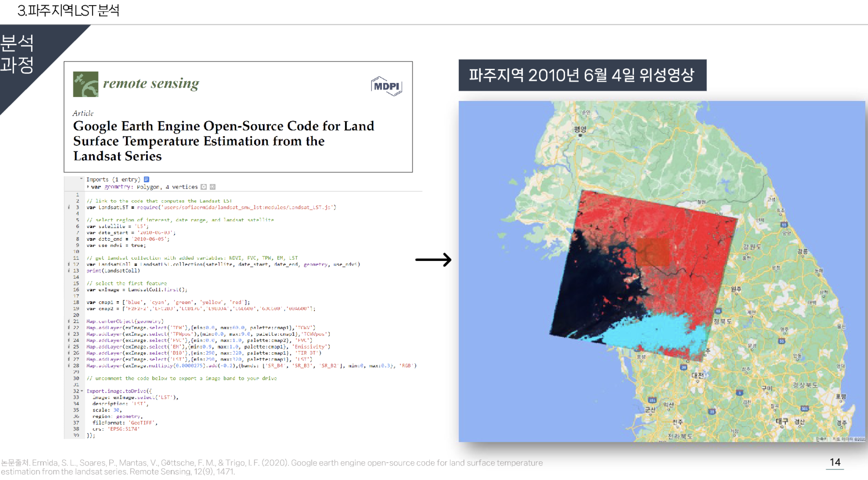Image resolution: width=868 pixels, height=480 pixels.
Task: Click the 파주지역 2010년 6월 4일 위성영상 banner
Action: 582,76
